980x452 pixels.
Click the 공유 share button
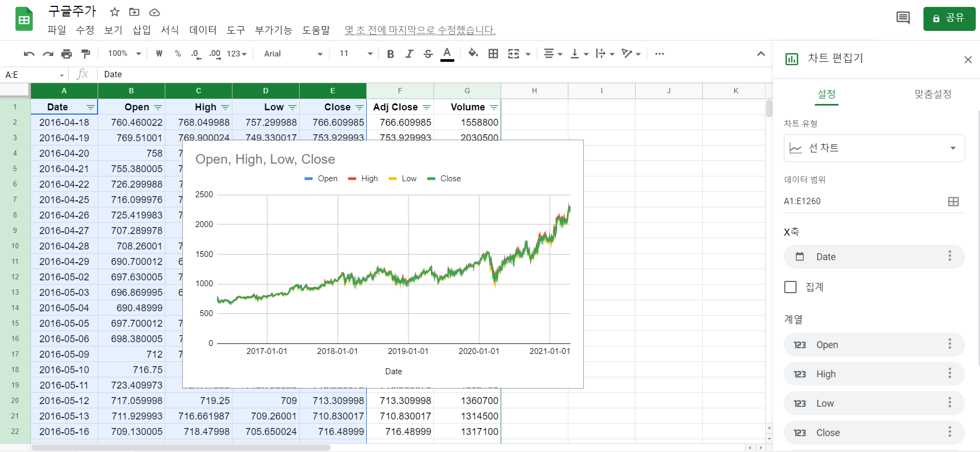949,18
